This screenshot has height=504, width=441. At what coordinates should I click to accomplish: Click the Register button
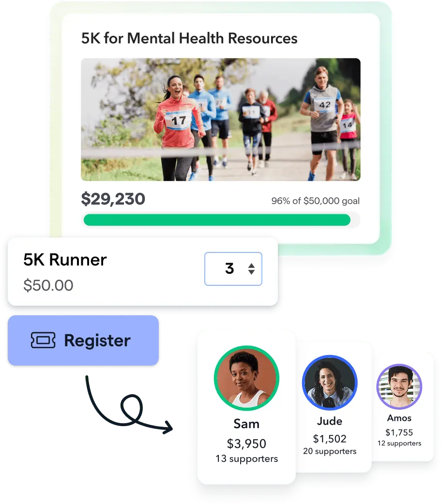83,341
